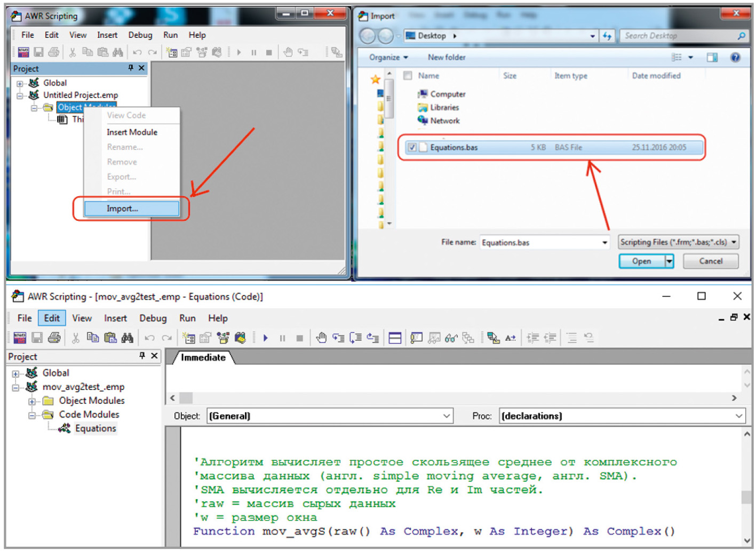
Task: Open the Object (General) combo box
Action: pos(330,416)
